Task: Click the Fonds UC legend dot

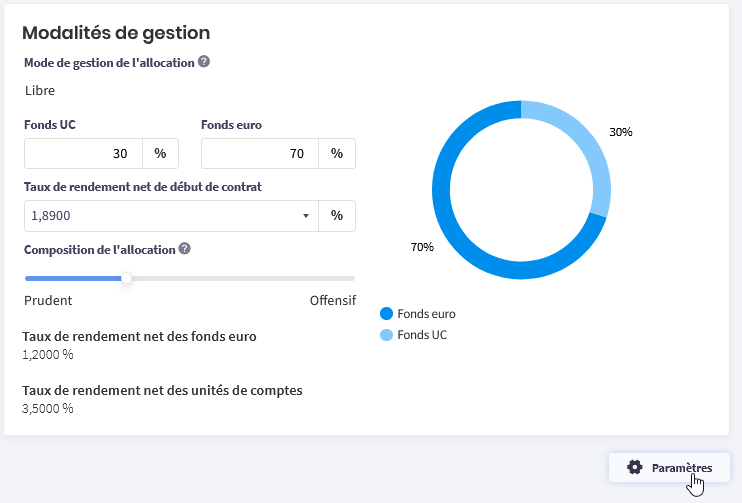Action: pos(387,335)
